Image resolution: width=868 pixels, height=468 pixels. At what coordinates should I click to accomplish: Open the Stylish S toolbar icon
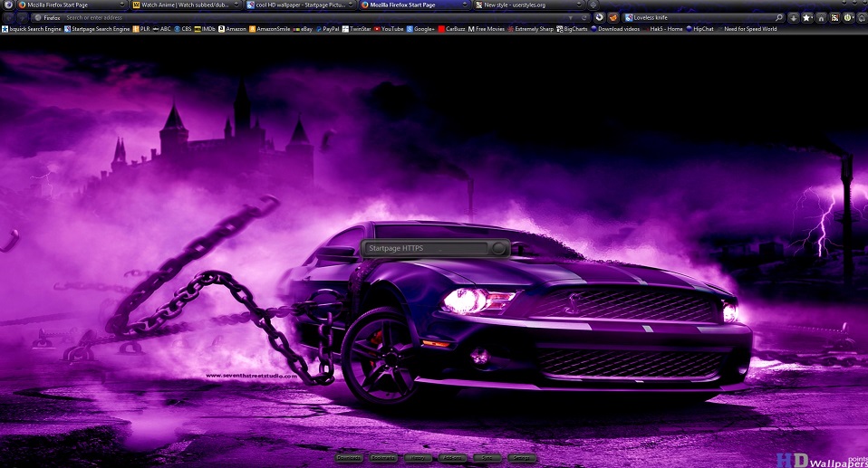click(834, 18)
